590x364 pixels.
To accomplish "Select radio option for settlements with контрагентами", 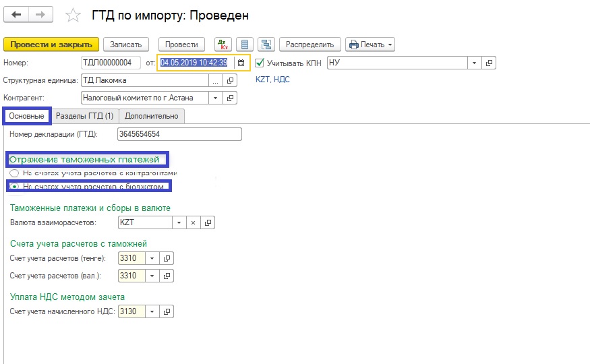I will pos(14,173).
